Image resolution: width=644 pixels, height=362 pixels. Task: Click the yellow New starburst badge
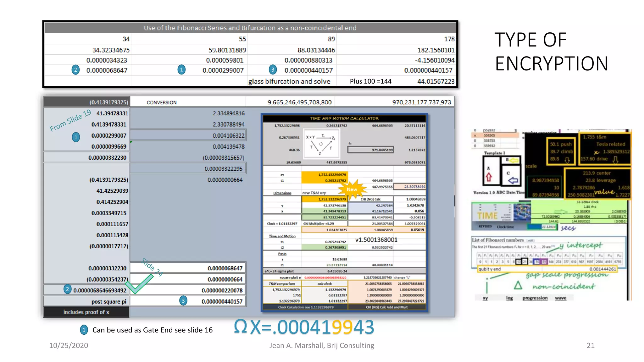coord(352,189)
